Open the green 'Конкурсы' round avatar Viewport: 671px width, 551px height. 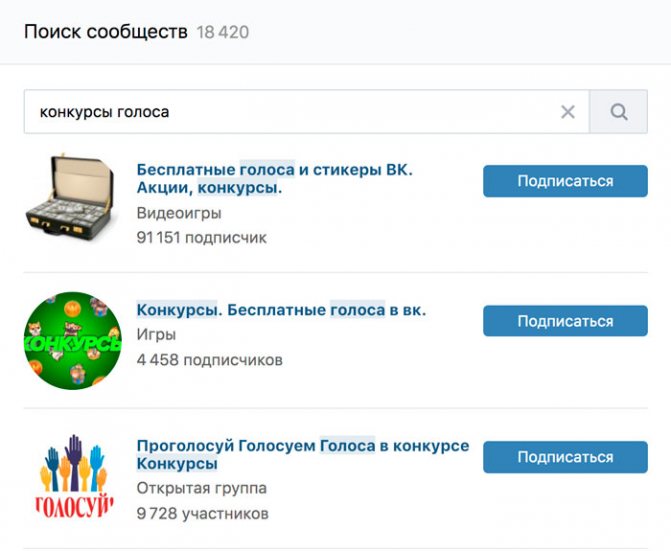point(73,341)
